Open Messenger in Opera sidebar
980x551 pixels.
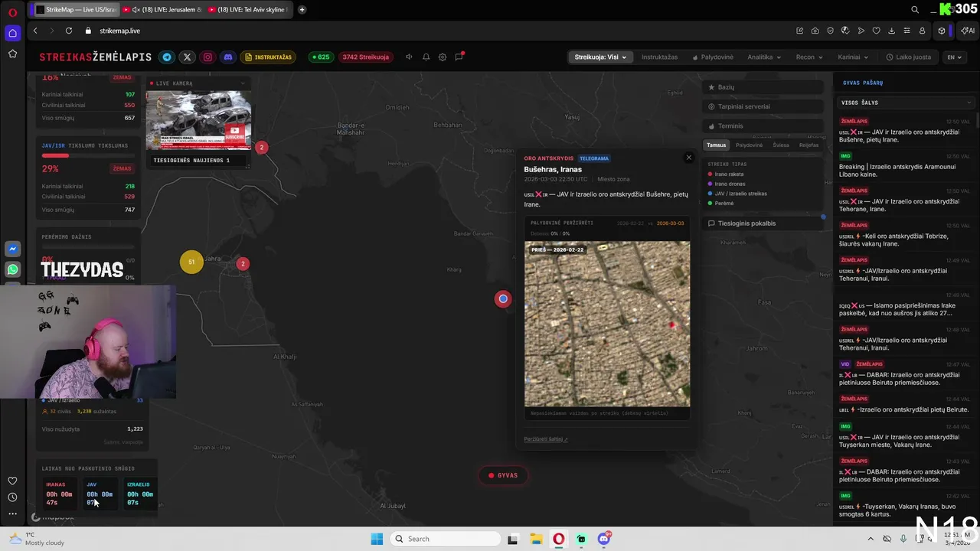tap(12, 249)
